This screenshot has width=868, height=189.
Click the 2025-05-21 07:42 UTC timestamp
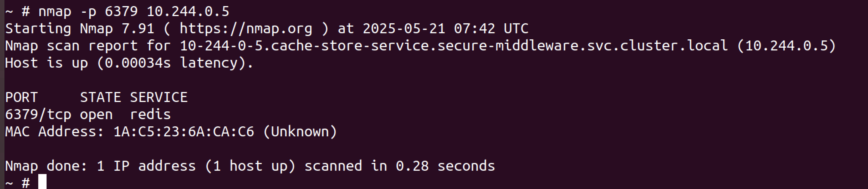(445, 29)
